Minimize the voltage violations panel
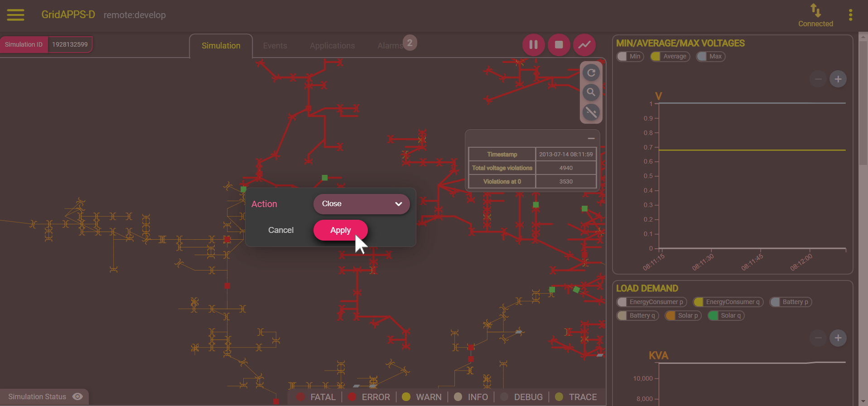The width and height of the screenshot is (868, 406). pos(591,138)
